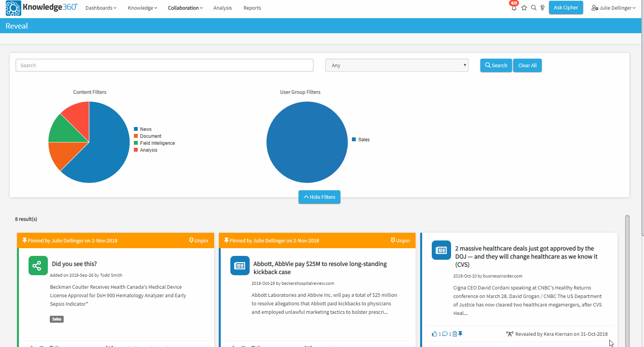Click the pushpin icon before 'Pinned by' on 'Did you see this?' card
The image size is (644, 347).
[25, 240]
